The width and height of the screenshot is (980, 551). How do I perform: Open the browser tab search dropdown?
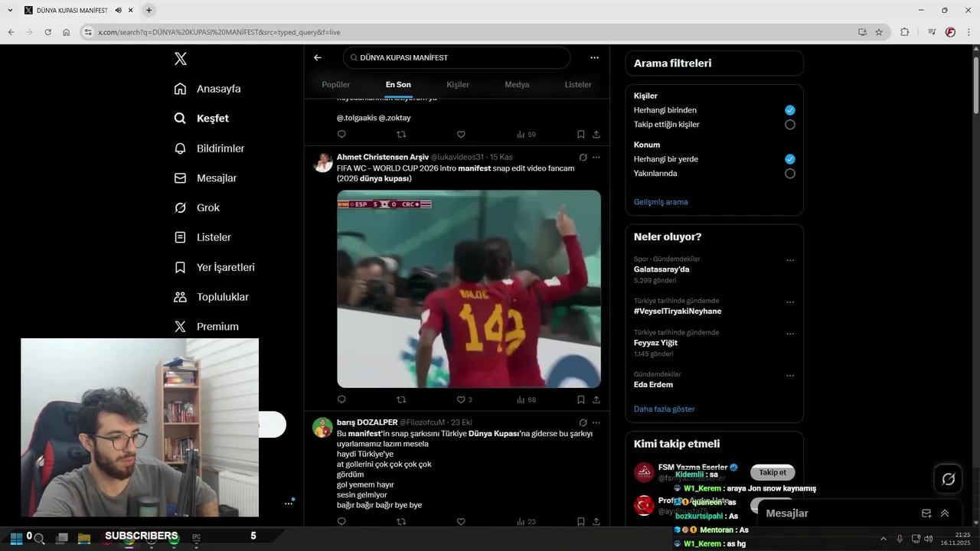tap(10, 10)
